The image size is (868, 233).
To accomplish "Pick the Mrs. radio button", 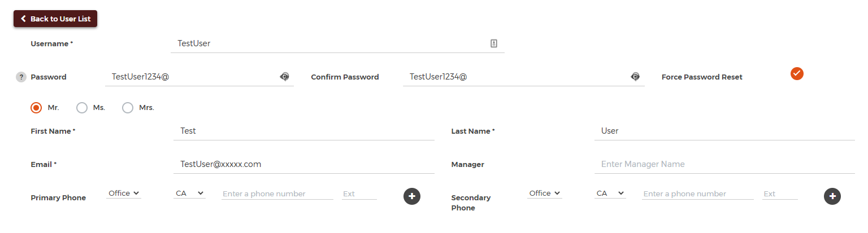I will point(128,107).
